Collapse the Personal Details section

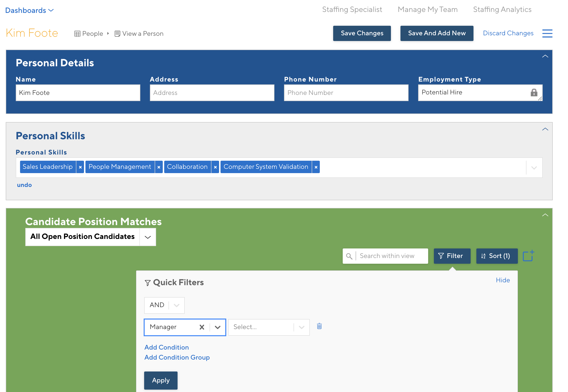tap(545, 56)
